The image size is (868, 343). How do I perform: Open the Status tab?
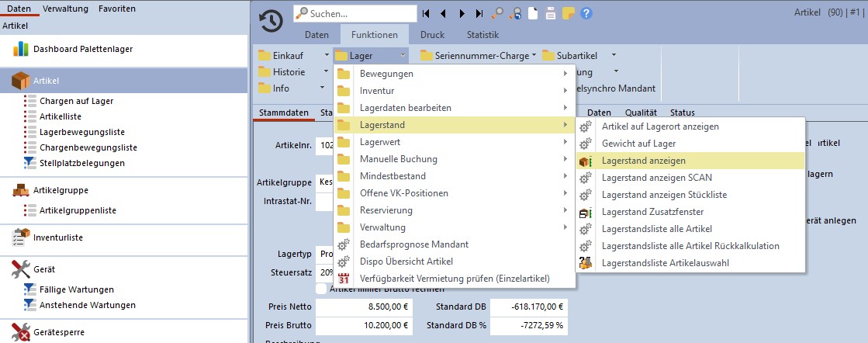click(x=682, y=113)
